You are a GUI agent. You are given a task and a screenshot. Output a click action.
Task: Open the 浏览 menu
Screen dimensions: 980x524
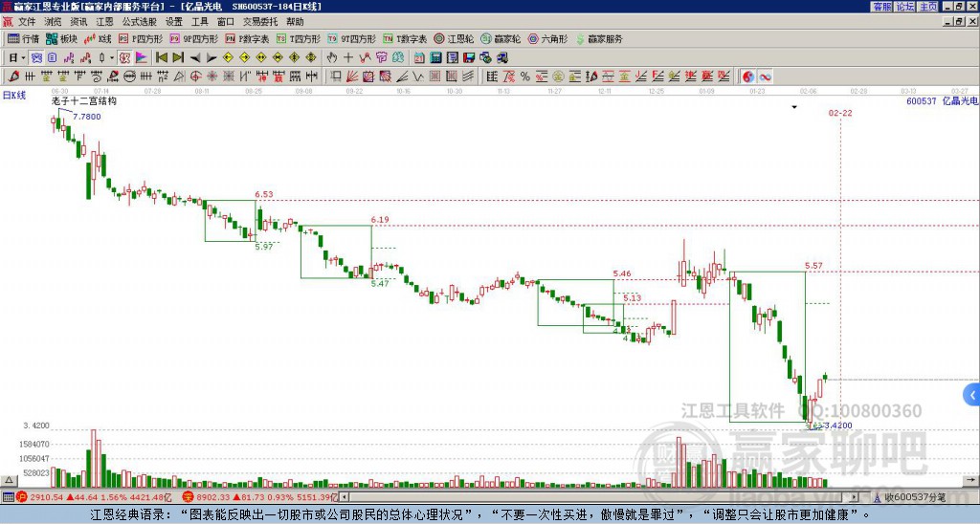(53, 22)
